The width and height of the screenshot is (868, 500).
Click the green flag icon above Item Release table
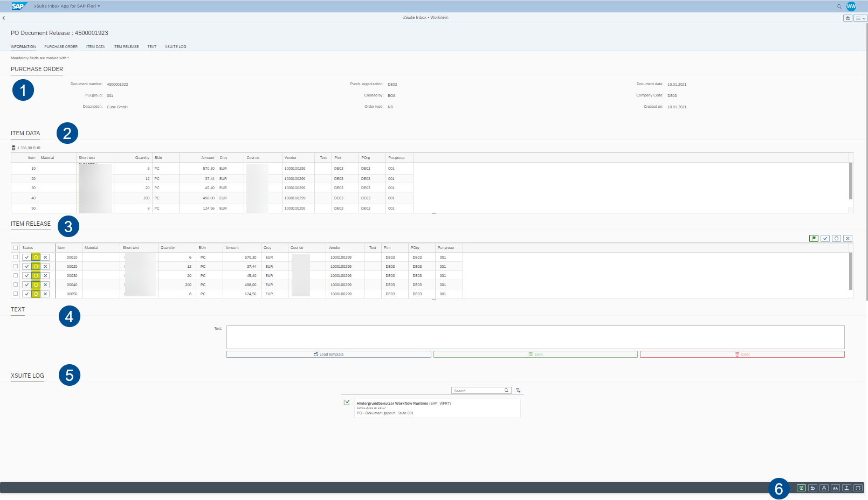814,238
